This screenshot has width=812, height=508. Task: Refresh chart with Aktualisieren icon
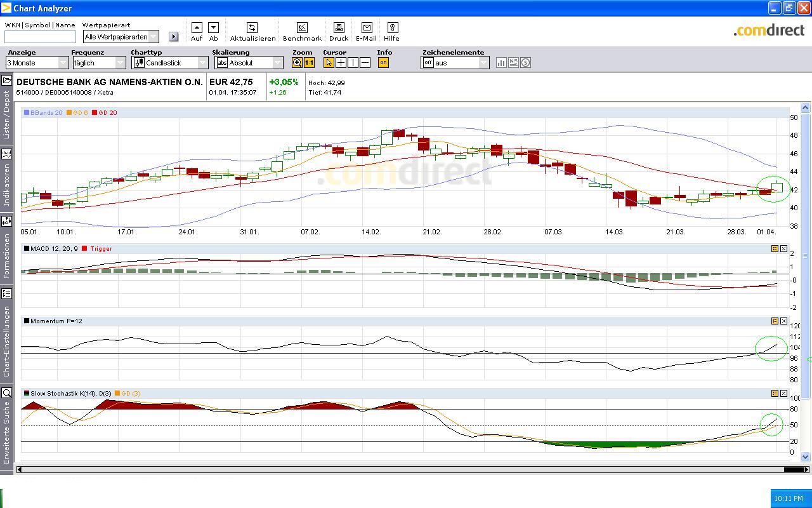pos(252,27)
